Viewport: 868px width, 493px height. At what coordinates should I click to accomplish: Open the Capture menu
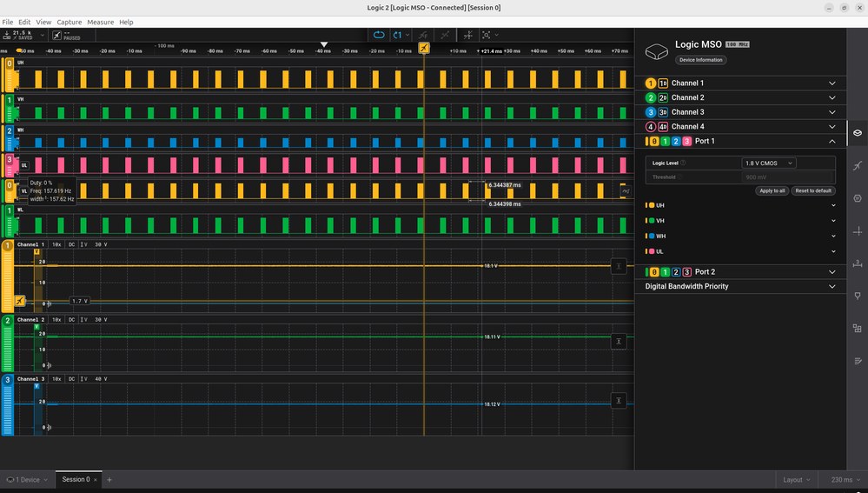click(70, 22)
